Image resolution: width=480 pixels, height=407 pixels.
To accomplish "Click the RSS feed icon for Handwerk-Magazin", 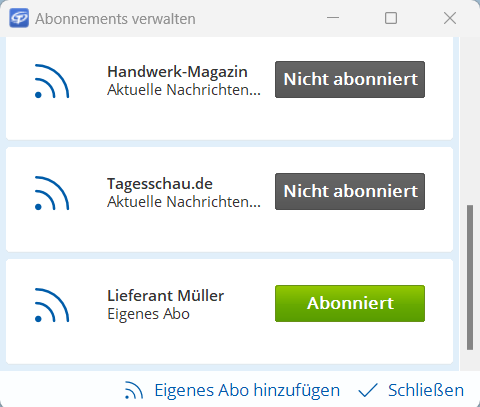I will [52, 81].
